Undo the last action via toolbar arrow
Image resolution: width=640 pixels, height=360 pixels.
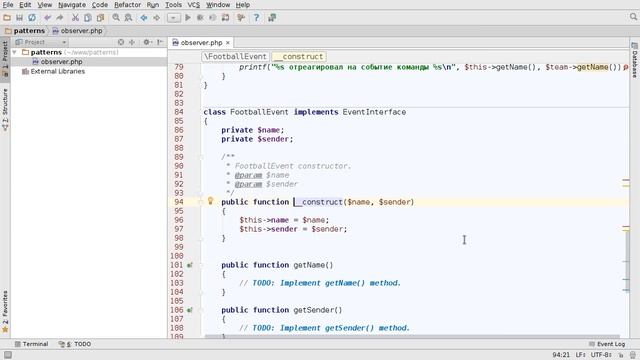(48, 18)
